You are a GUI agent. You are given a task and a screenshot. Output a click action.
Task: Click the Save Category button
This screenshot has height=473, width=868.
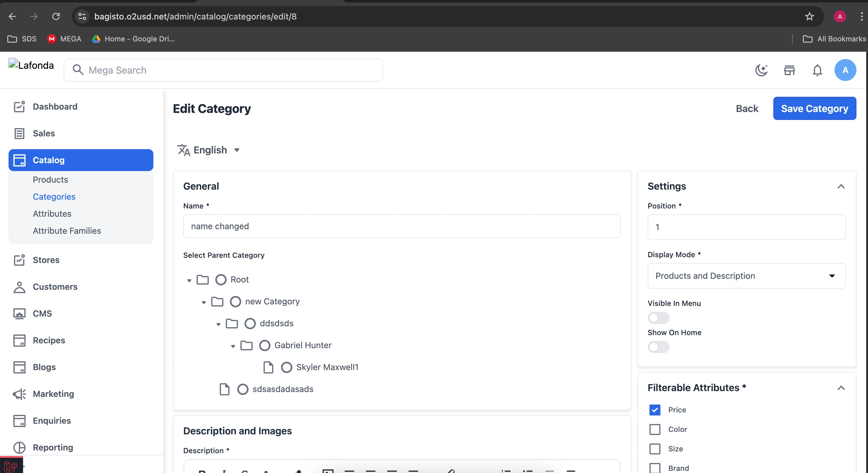pos(814,108)
